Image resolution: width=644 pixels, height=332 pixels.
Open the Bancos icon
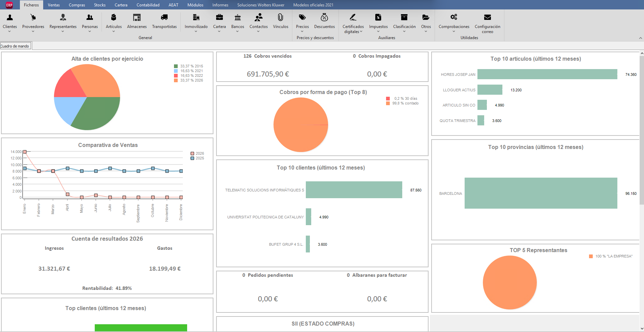coord(238,18)
